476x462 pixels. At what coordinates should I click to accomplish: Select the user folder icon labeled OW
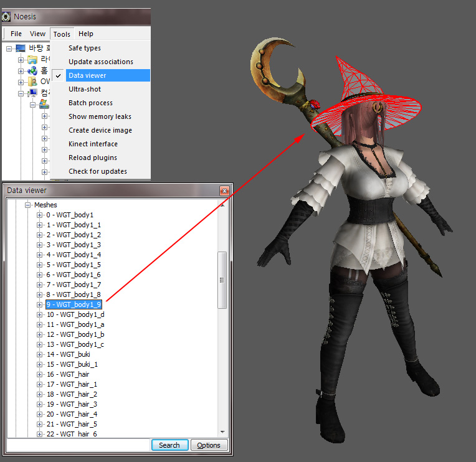tap(32, 82)
